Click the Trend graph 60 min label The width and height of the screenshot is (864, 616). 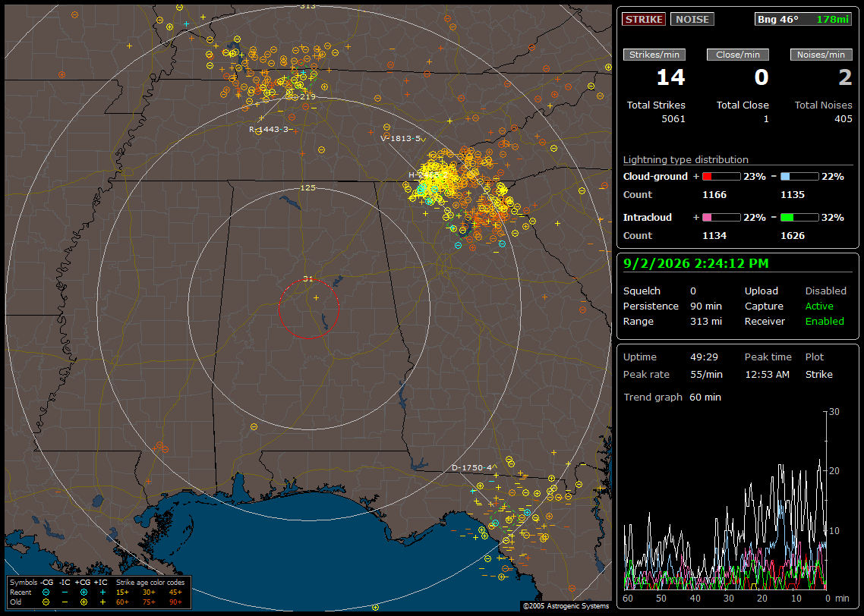672,397
